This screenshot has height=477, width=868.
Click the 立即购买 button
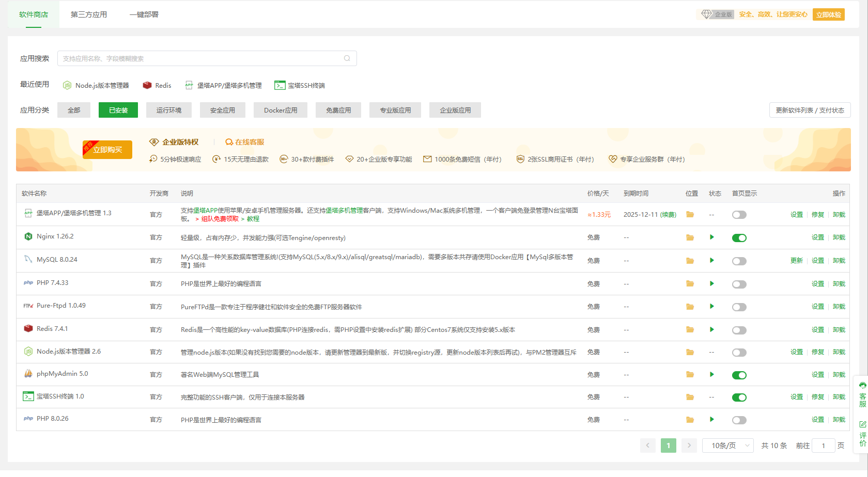tap(107, 150)
